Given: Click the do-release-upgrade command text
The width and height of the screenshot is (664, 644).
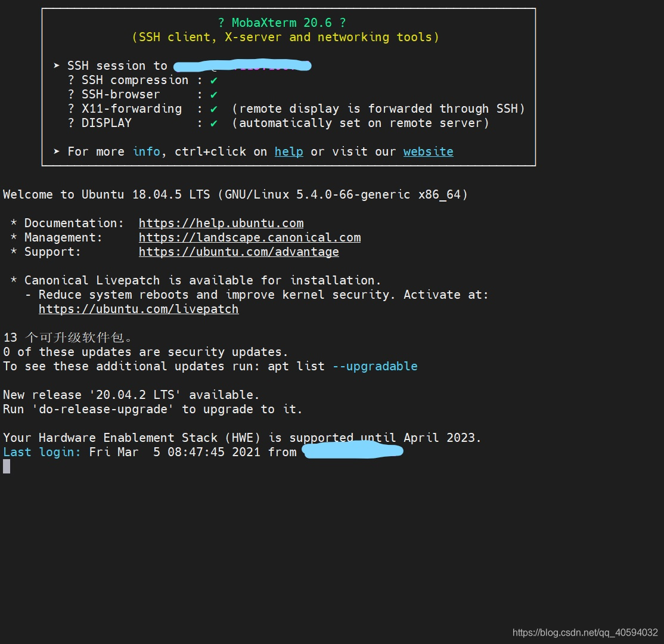Looking at the screenshot, I should click(x=103, y=409).
